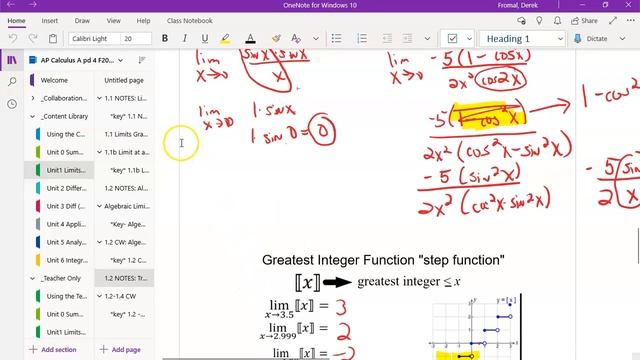Toggle bold formatting
The image size is (640, 360).
coord(165,39)
